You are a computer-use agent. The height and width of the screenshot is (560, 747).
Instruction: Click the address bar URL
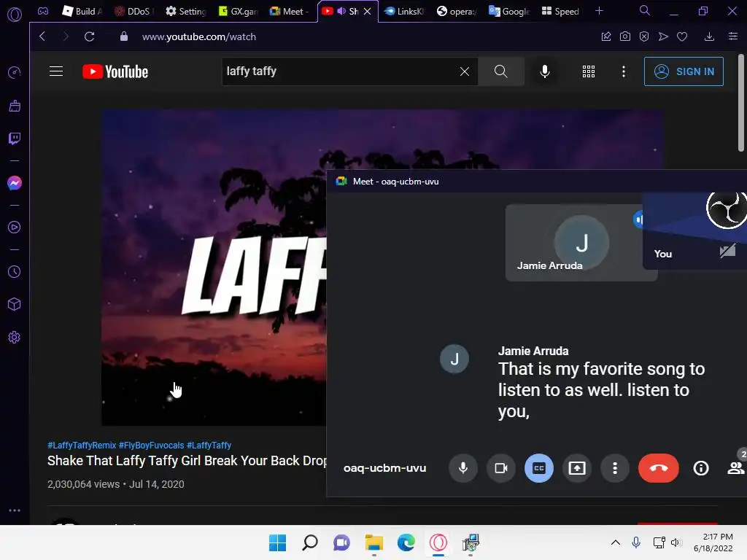coord(199,36)
